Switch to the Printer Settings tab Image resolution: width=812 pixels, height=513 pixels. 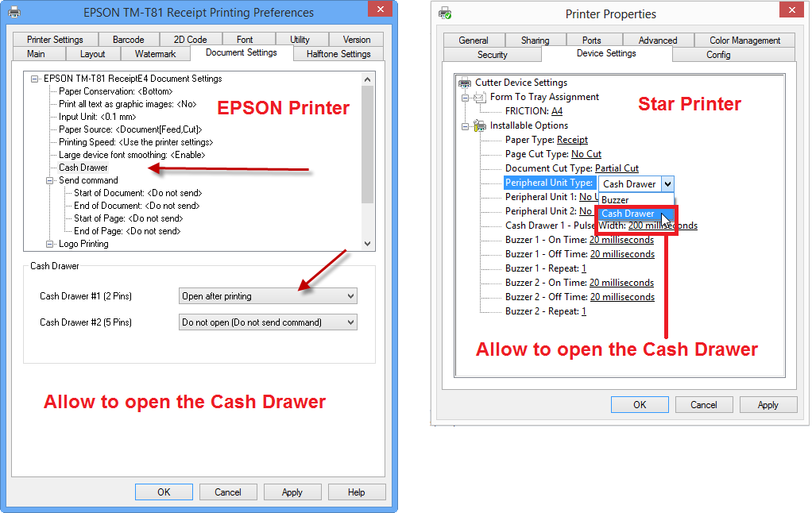[x=55, y=40]
